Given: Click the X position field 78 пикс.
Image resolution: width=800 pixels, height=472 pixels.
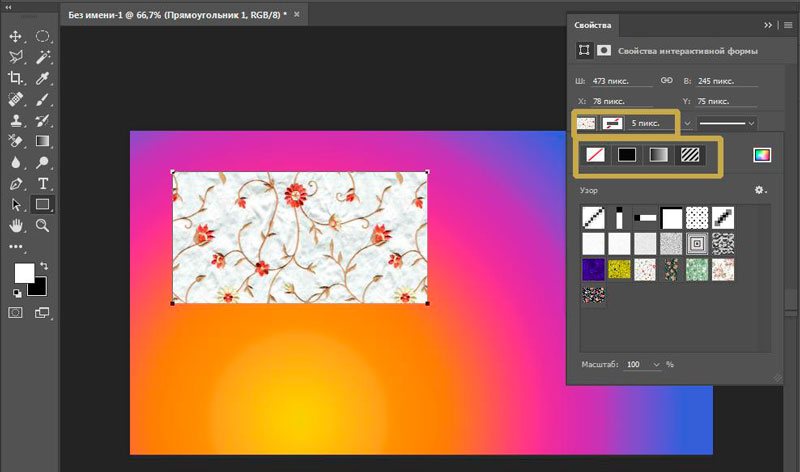Looking at the screenshot, I should tap(622, 101).
